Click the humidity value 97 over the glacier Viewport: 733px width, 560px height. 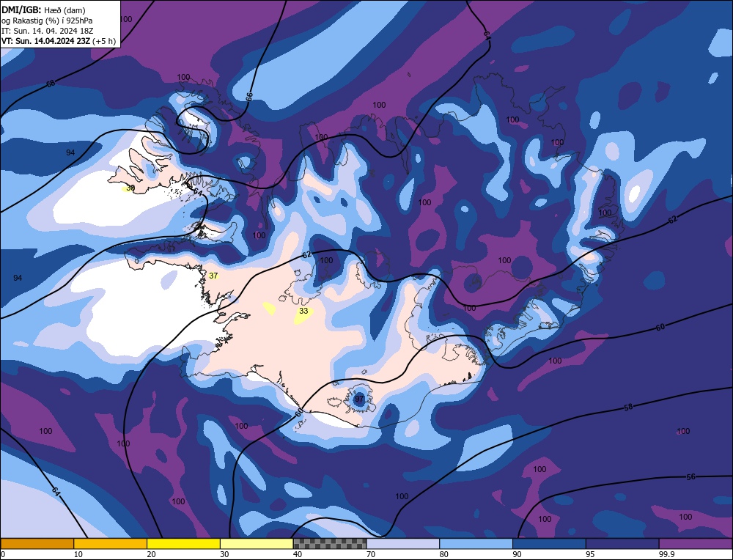point(359,399)
